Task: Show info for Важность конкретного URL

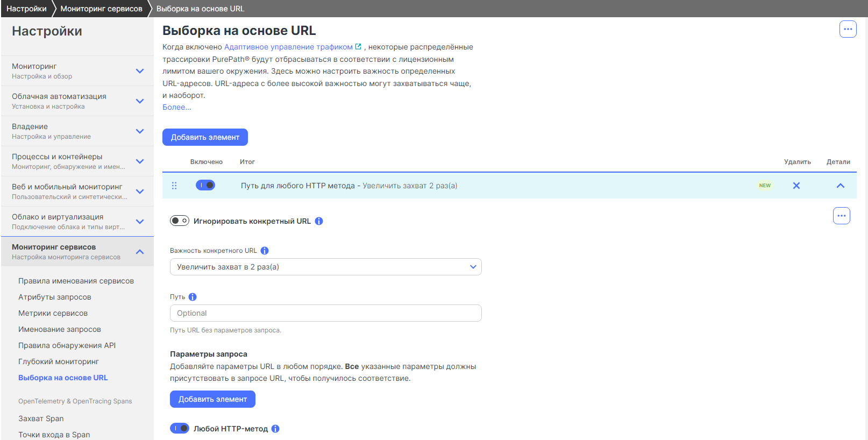Action: (265, 251)
